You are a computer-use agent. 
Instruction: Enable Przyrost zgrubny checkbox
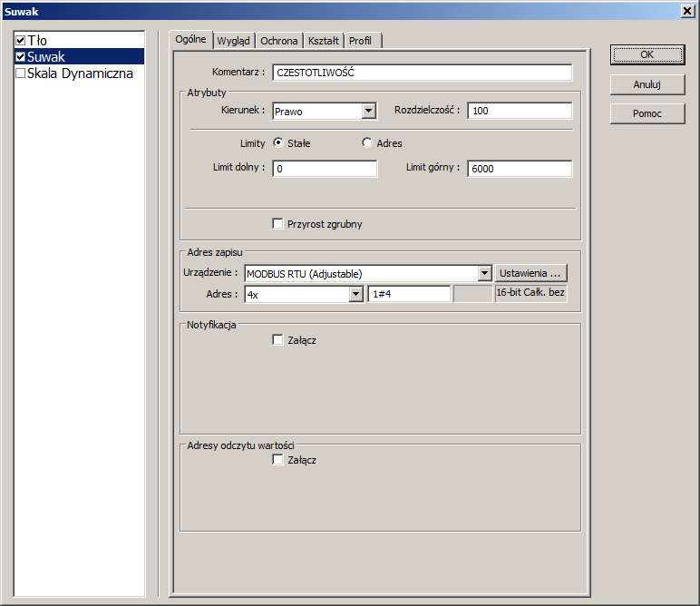pos(278,224)
